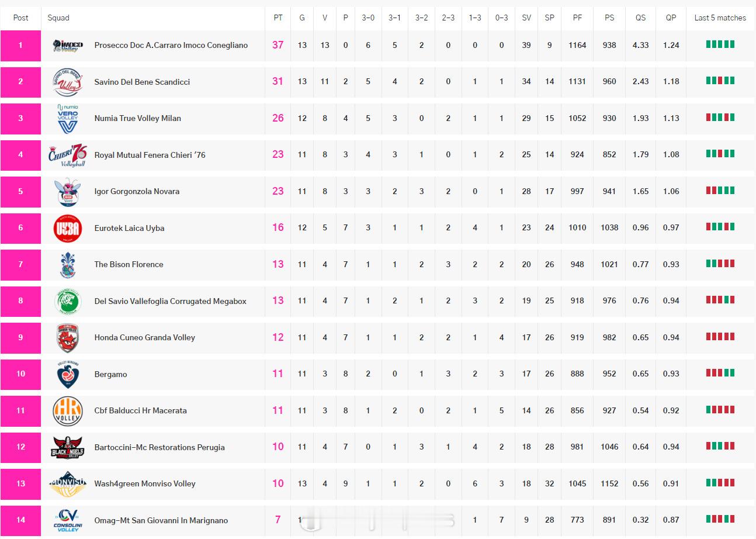Select Numia Milan's 26 points value
Viewport: 756px width, 539px height.
point(278,118)
